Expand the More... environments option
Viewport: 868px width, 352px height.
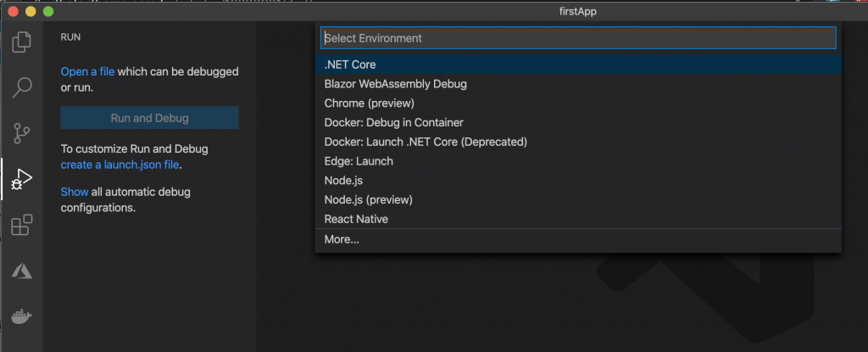coord(342,240)
